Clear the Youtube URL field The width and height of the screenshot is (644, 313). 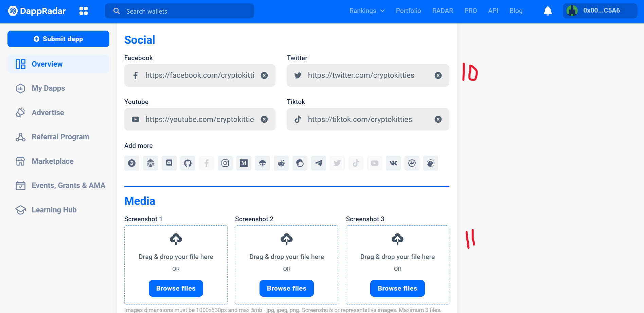[264, 119]
